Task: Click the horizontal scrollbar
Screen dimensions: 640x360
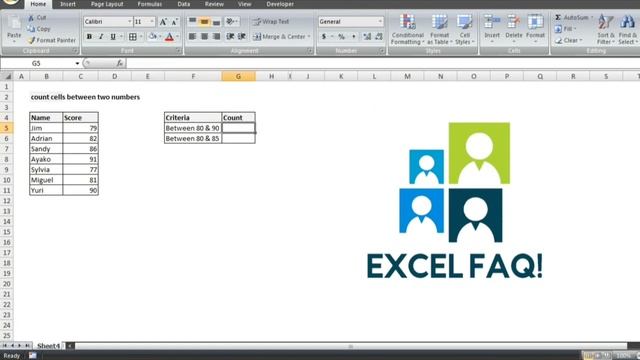Action: pyautogui.click(x=351, y=346)
